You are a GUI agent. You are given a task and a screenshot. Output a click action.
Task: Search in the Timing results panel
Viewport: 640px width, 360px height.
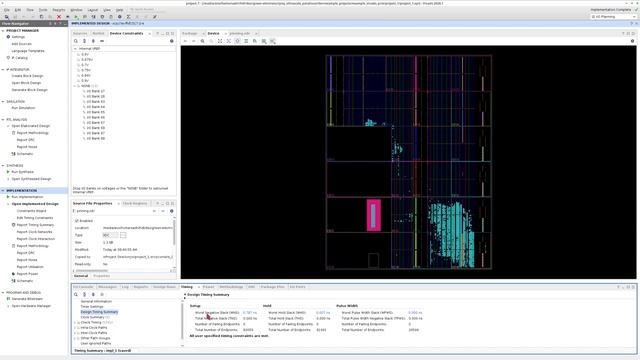tap(76, 294)
